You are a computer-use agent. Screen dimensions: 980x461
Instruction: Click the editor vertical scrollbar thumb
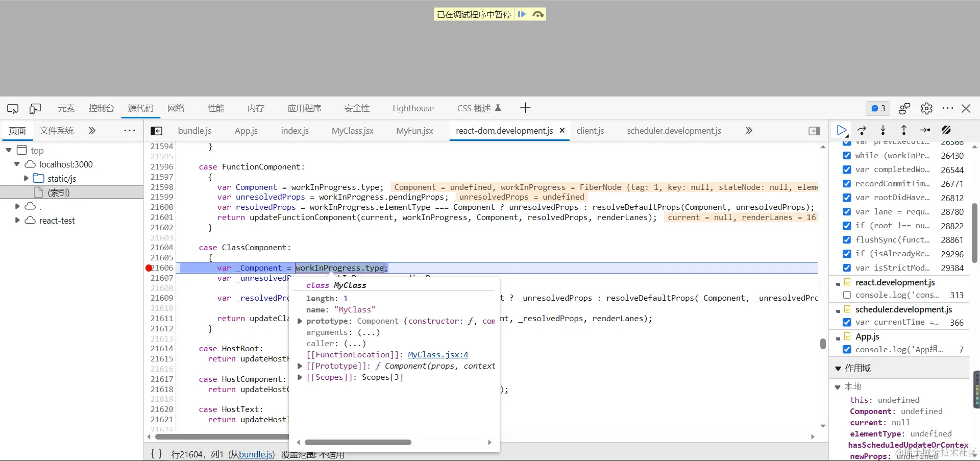(823, 344)
